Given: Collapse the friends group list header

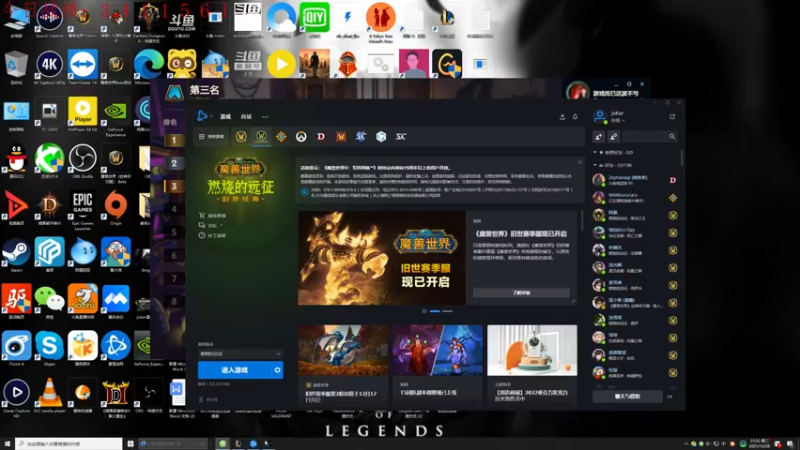Looking at the screenshot, I should pos(612,165).
